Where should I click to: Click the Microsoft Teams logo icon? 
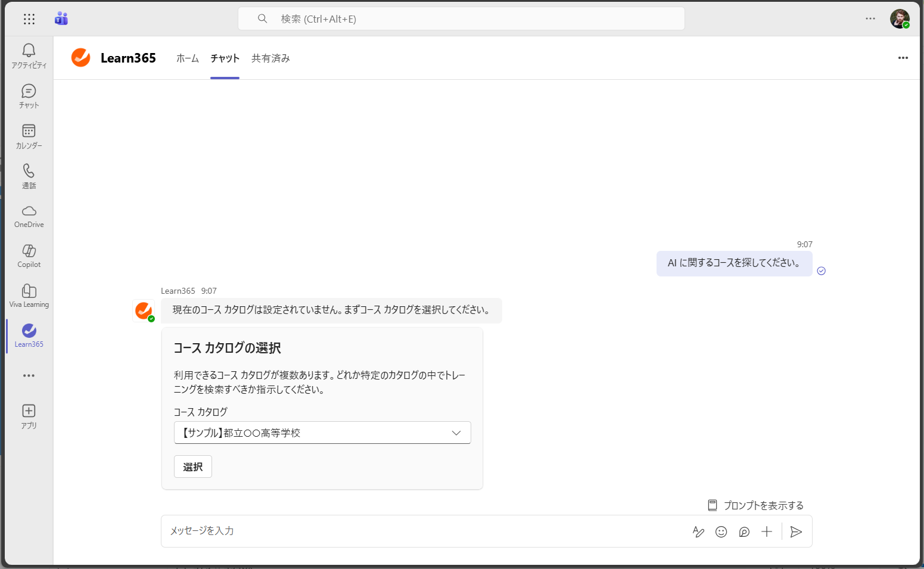(61, 18)
